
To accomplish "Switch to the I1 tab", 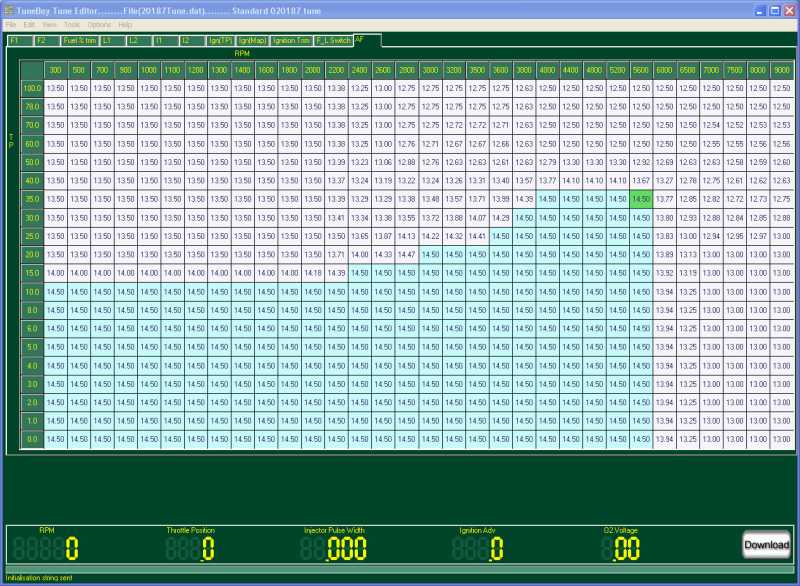I will pyautogui.click(x=166, y=40).
